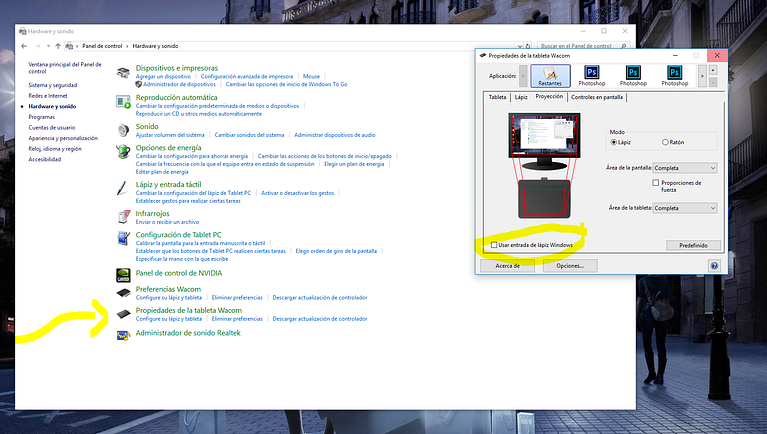The height and width of the screenshot is (434, 767).
Task: Check the Proporciones de fuerza checkbox
Action: point(656,183)
